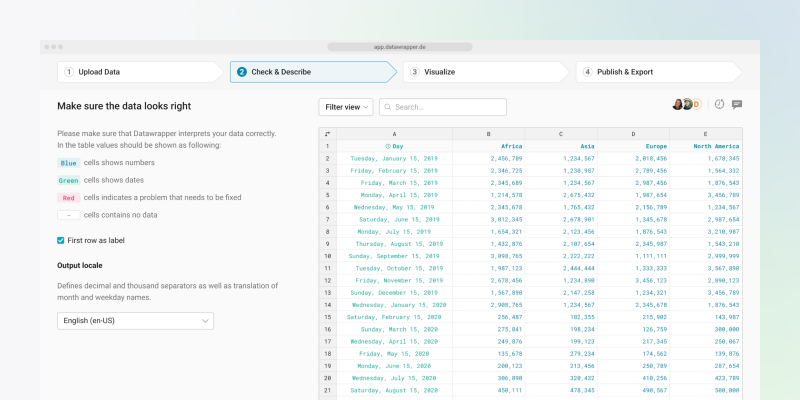The image size is (800, 400).
Task: Toggle First row as label checkbox
Action: pyautogui.click(x=61, y=240)
